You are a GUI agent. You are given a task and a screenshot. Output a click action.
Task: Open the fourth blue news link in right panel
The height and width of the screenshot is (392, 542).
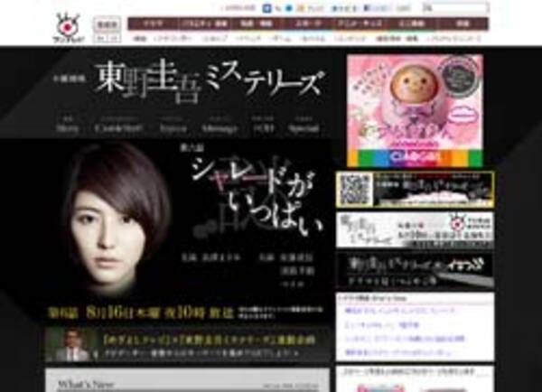click(x=398, y=352)
